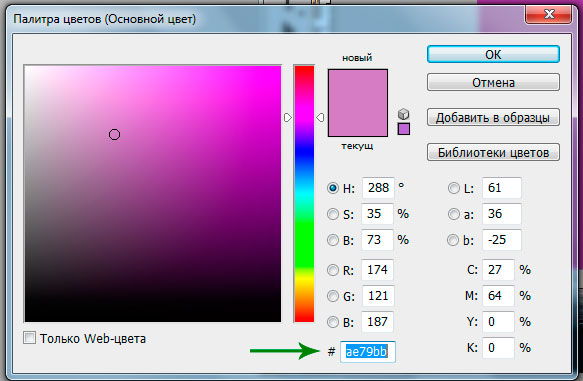Click the M magenta field showing 64
583x381 pixels.
(498, 296)
